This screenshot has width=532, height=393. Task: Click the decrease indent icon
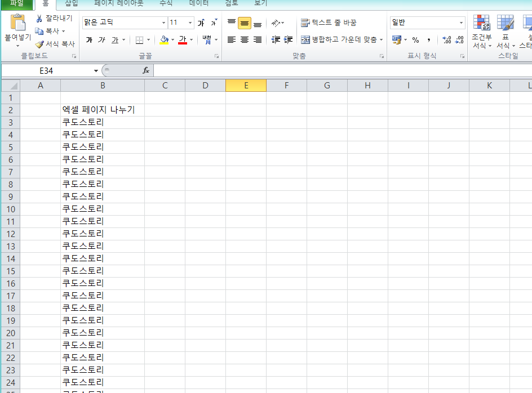coord(276,40)
